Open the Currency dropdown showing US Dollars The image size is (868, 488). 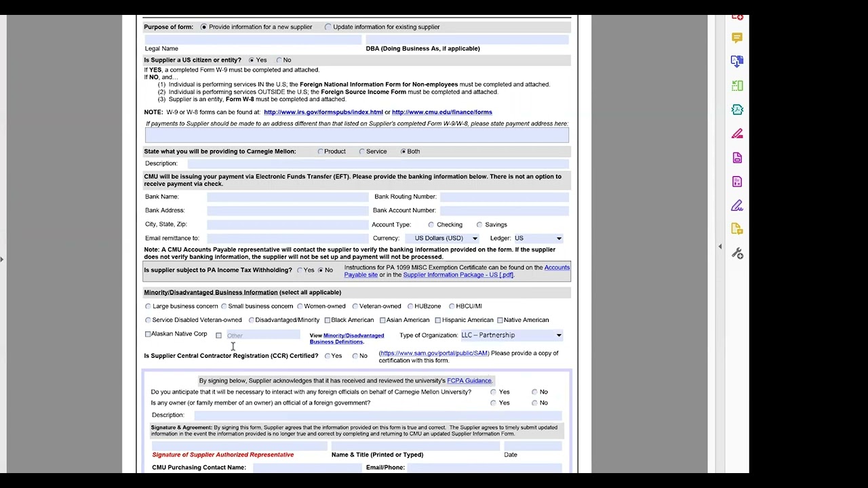tap(443, 239)
